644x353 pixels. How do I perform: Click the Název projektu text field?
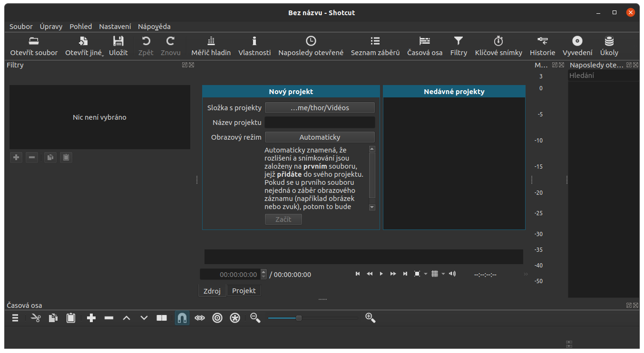tap(320, 123)
